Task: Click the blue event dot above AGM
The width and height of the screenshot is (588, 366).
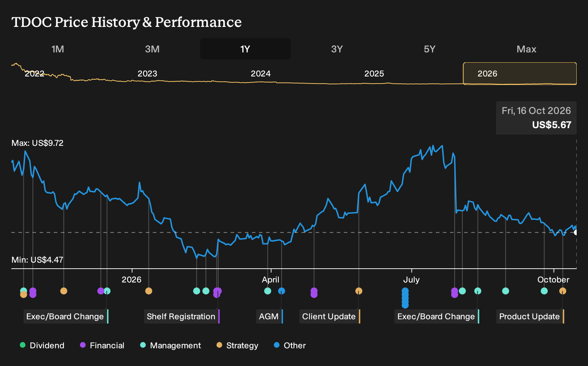Action: 282,291
